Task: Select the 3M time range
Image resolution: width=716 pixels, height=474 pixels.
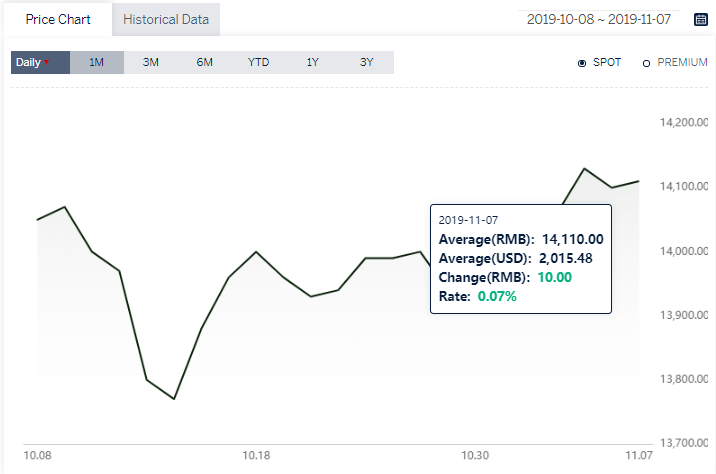Action: (x=151, y=63)
